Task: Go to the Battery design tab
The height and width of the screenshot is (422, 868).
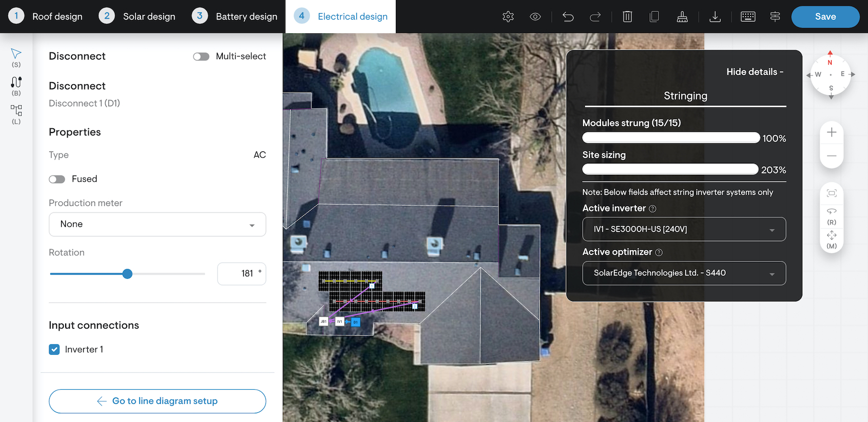Action: click(x=235, y=16)
